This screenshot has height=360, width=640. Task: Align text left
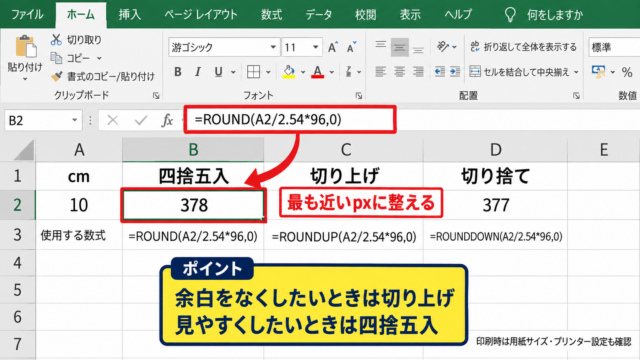tap(380, 72)
